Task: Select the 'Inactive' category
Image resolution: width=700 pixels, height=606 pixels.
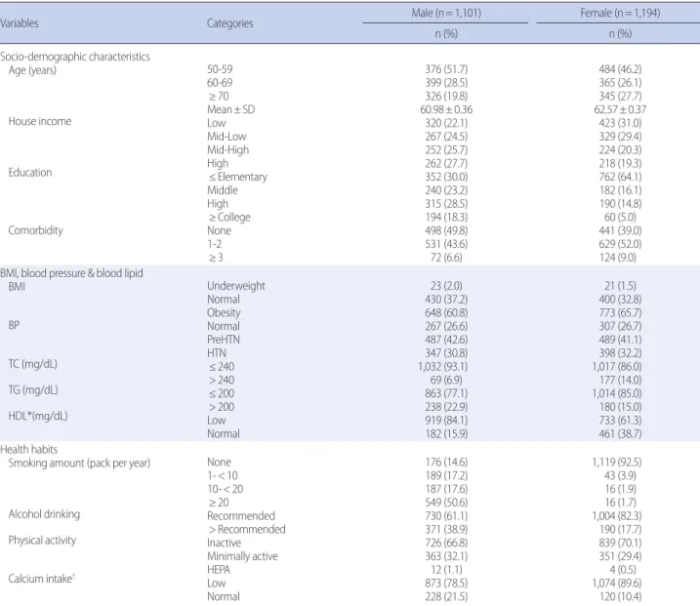Action: click(x=224, y=544)
